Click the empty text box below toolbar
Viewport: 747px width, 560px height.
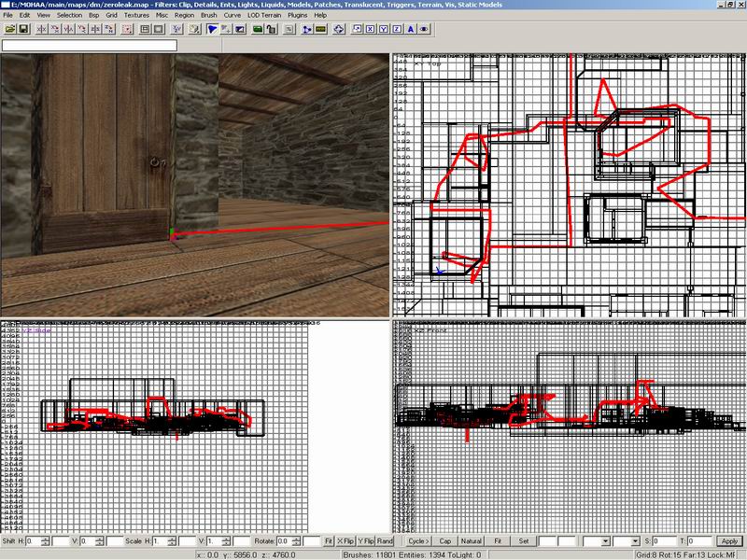coord(90,46)
